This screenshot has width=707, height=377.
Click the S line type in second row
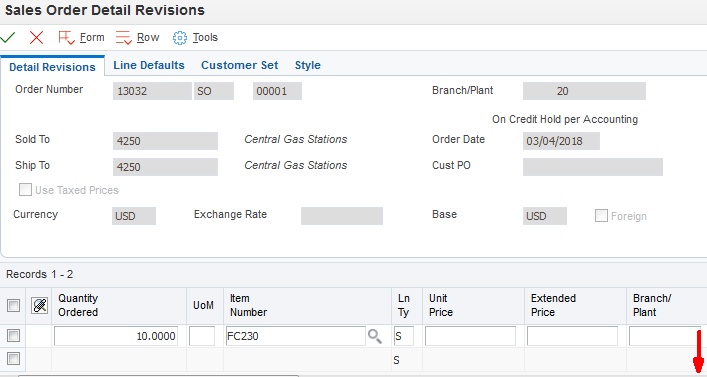[x=396, y=360]
